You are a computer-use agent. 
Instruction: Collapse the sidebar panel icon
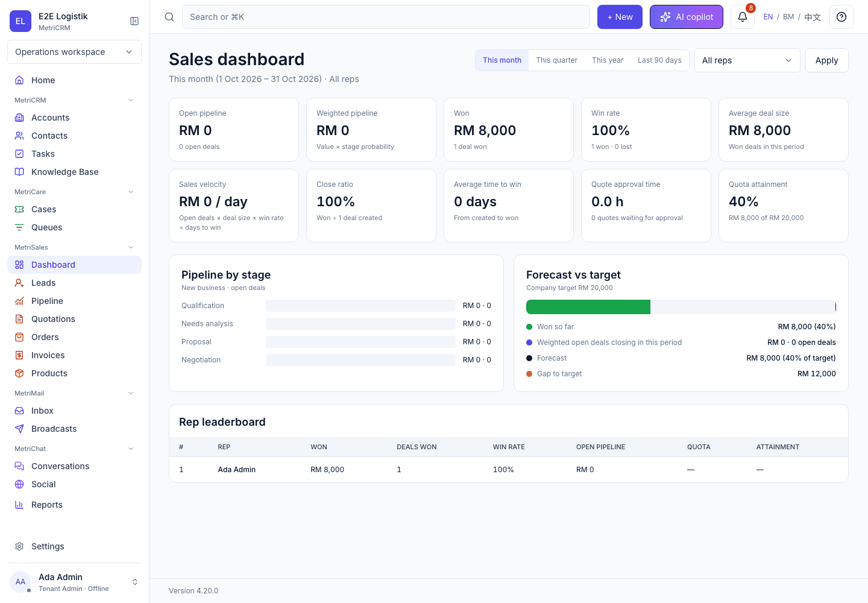tap(134, 21)
